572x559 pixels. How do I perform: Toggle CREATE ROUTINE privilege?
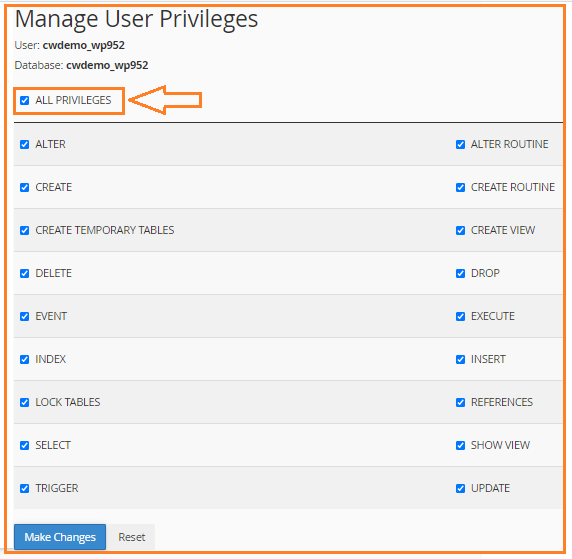coord(460,188)
